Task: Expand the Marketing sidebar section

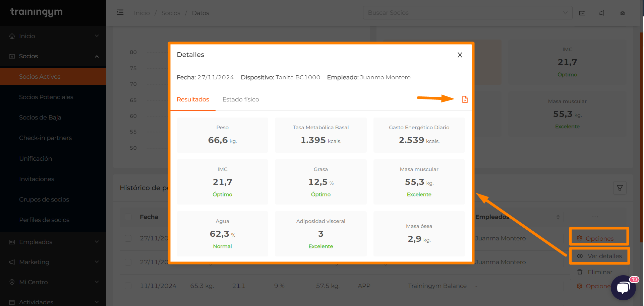Action: click(53, 262)
